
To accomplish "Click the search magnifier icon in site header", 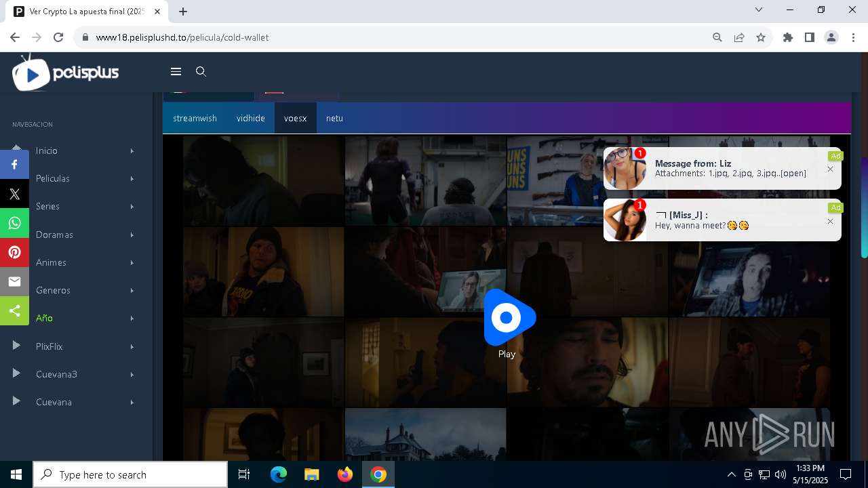I will tap(201, 72).
